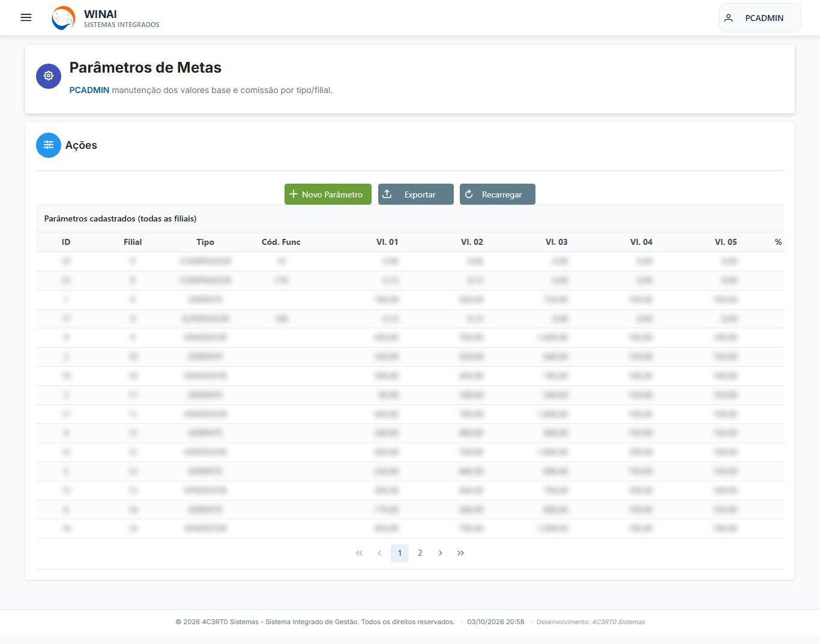Go to page 2 in pagination
820x644 pixels.
coord(420,553)
